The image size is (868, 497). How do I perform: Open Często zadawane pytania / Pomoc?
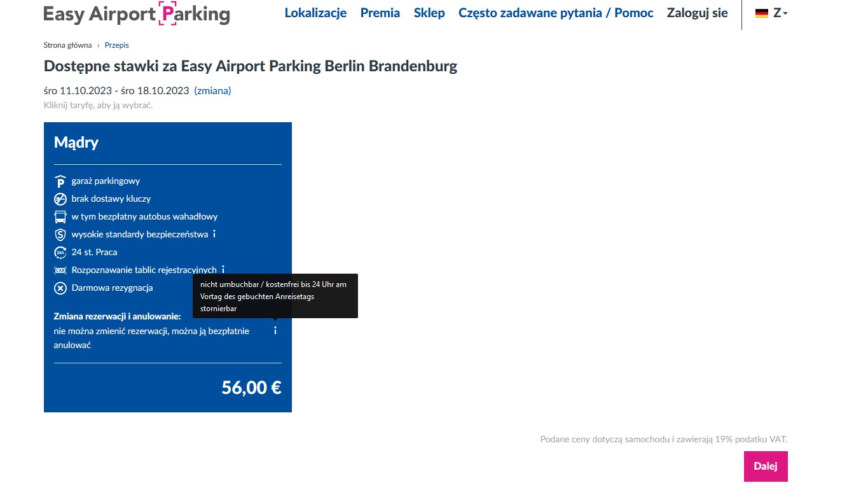(556, 13)
